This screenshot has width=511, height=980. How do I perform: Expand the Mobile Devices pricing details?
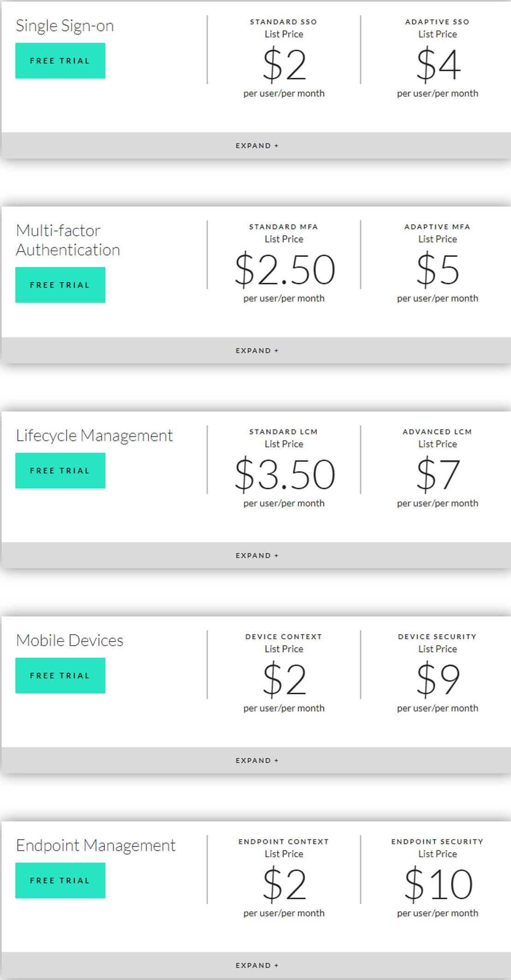click(256, 760)
